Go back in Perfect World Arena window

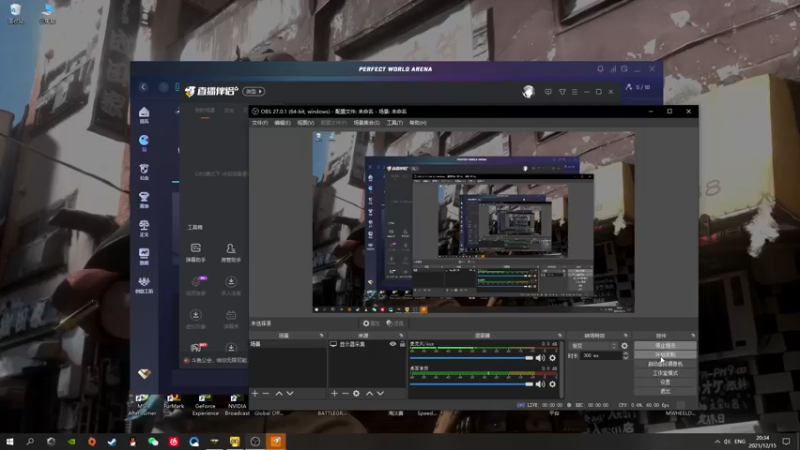[x=143, y=87]
